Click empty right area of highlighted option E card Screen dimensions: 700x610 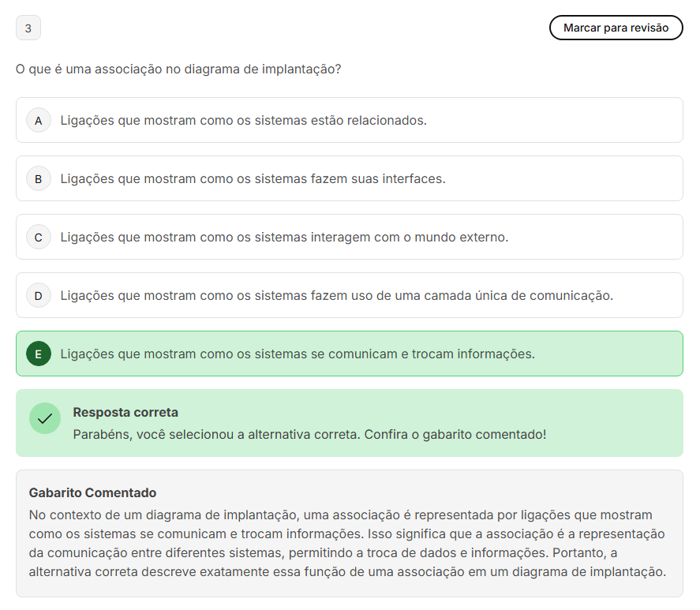click(x=616, y=354)
